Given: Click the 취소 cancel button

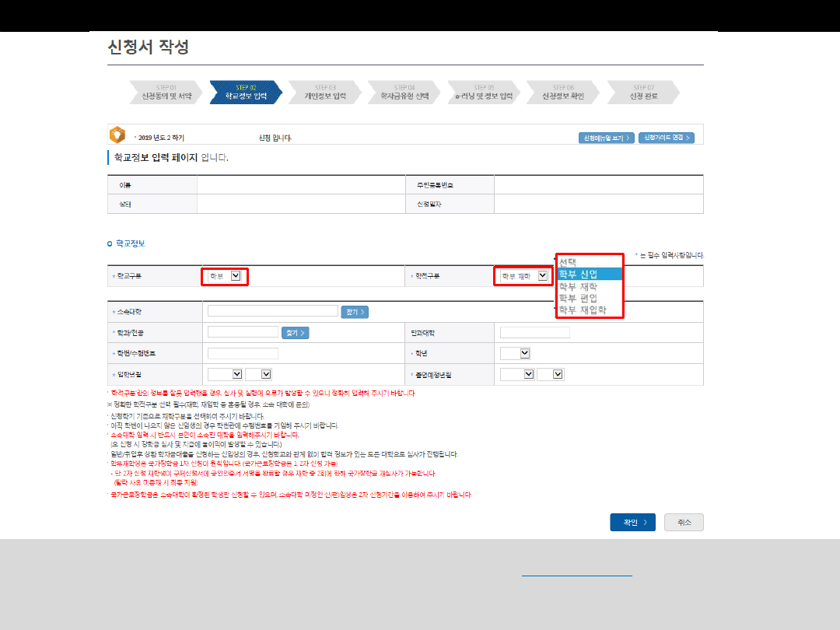Looking at the screenshot, I should (684, 523).
